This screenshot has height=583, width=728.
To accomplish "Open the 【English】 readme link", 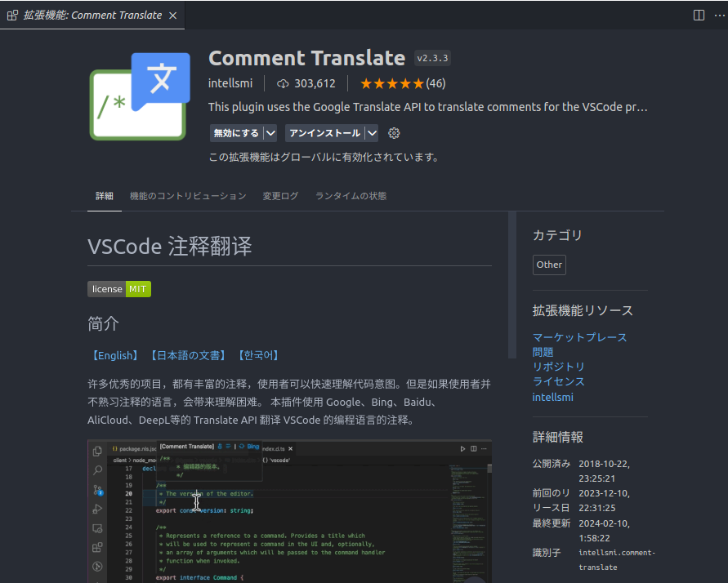I will tap(115, 355).
